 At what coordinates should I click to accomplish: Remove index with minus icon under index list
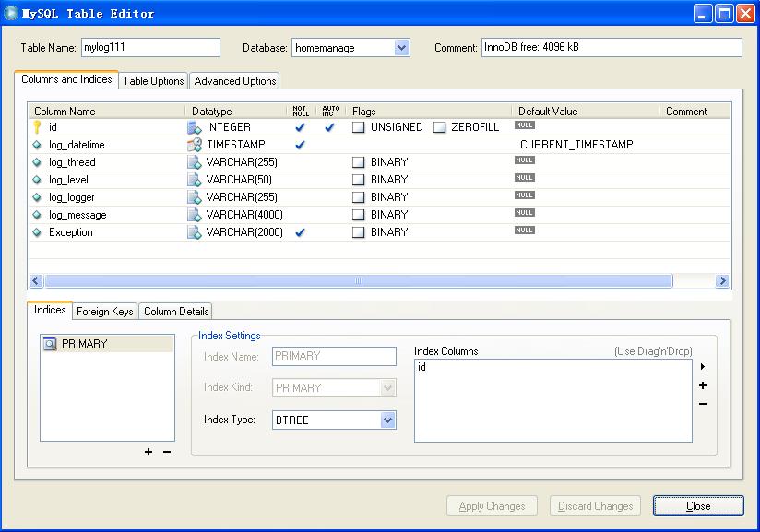click(167, 452)
